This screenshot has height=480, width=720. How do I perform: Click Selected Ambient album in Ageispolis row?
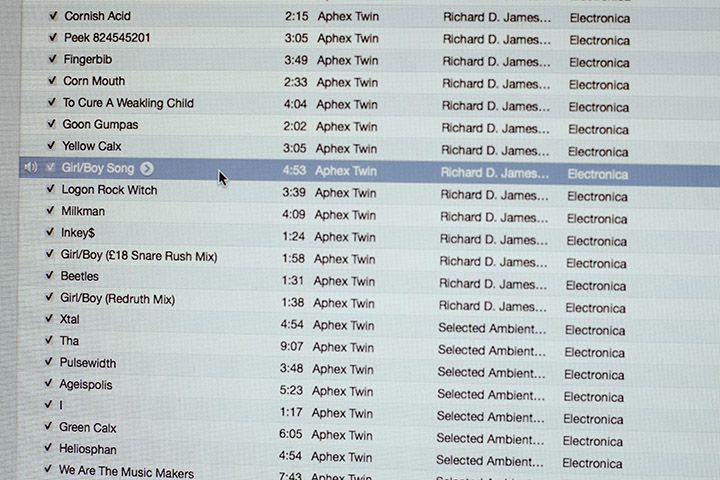(x=491, y=394)
